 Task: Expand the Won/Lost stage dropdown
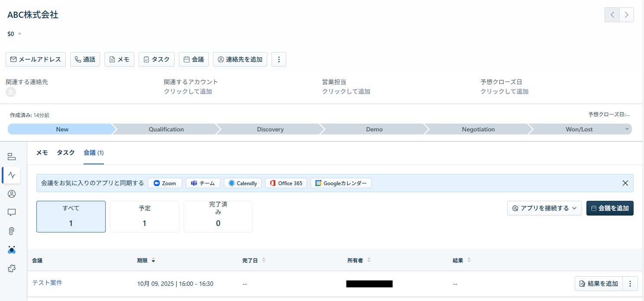click(x=627, y=129)
